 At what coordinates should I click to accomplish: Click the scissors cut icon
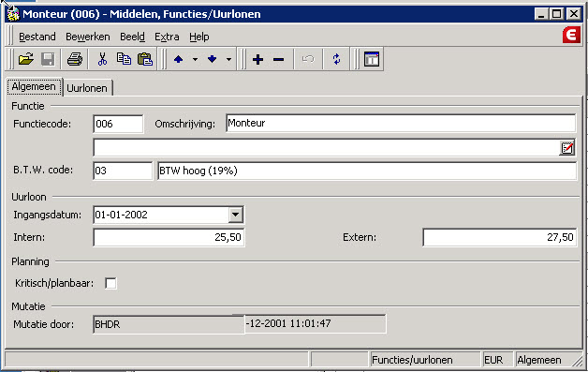[x=102, y=59]
